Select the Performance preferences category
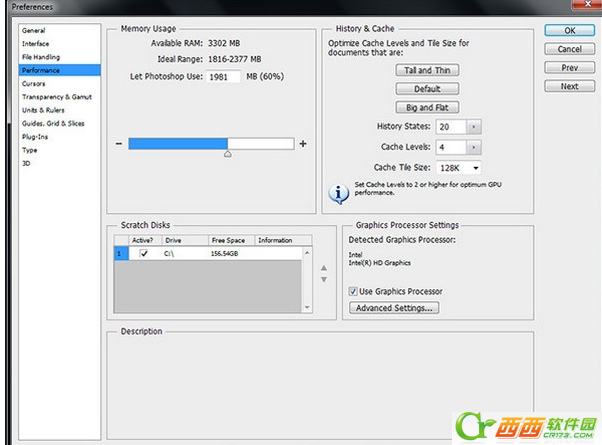 pos(60,70)
